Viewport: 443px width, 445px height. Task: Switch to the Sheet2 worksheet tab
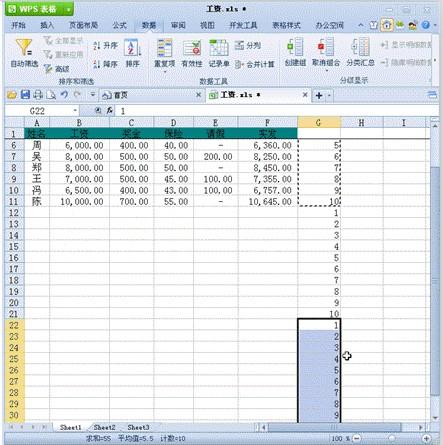(104, 427)
